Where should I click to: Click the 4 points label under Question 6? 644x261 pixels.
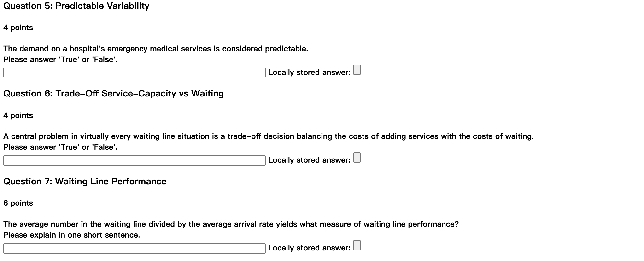[x=18, y=115]
